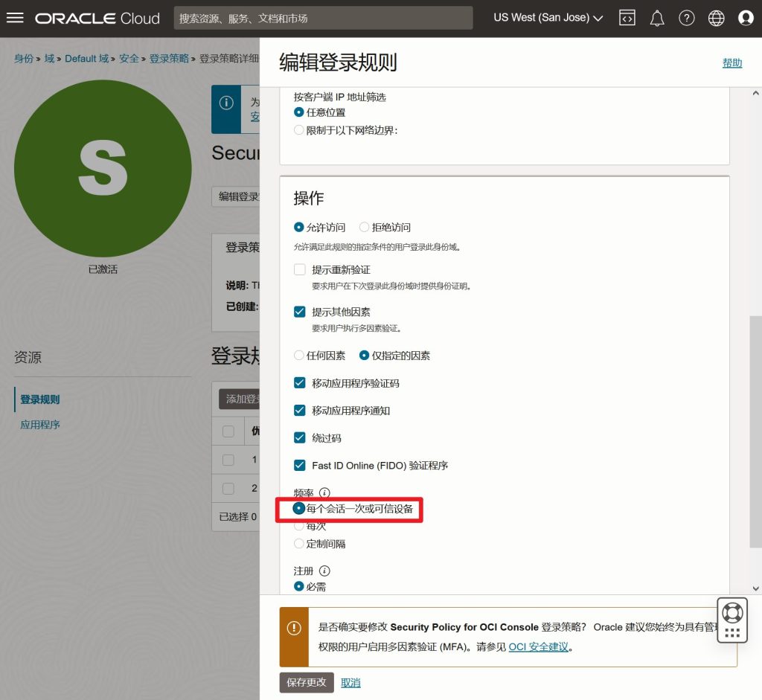Open the OCI 安全建议 link
Image resolution: width=762 pixels, height=700 pixels.
(x=539, y=647)
